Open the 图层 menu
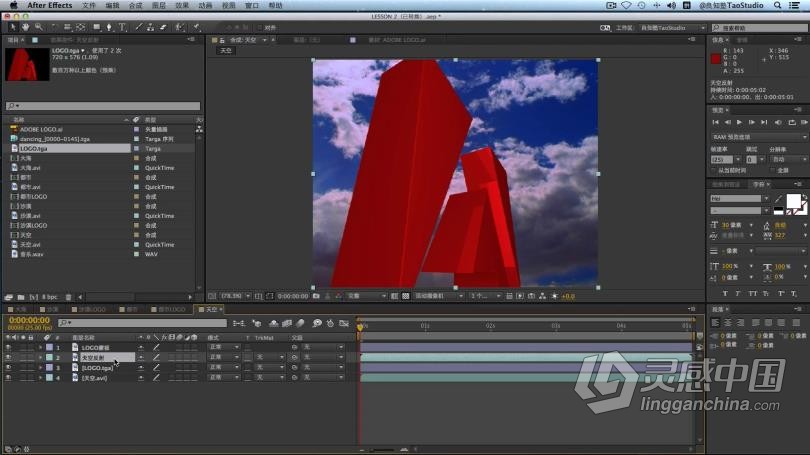This screenshot has width=810, height=455. 159,5
